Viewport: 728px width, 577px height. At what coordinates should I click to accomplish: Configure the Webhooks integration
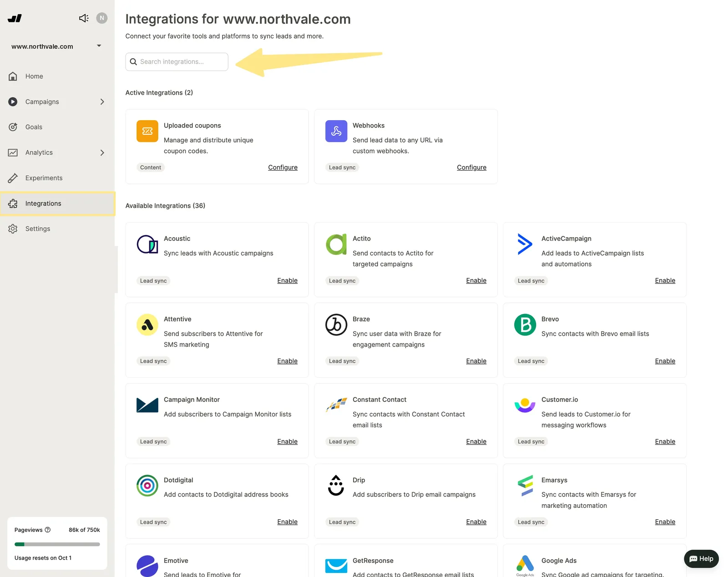(x=471, y=167)
